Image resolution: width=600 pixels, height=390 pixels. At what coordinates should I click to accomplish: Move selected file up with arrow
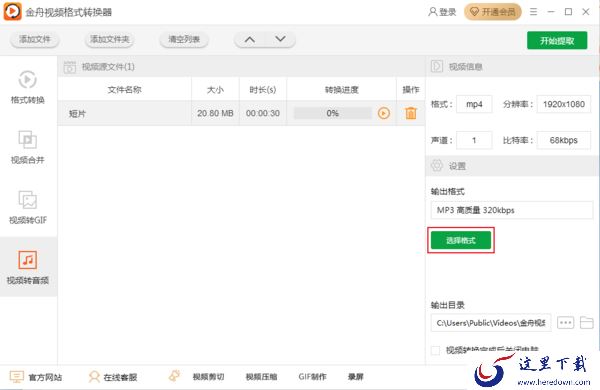click(249, 39)
